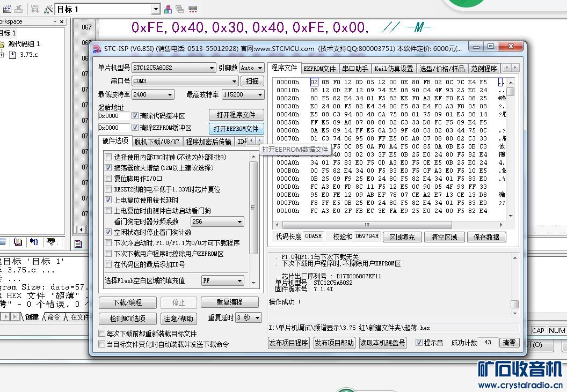Close the Keil workspace panel
Image resolution: width=567 pixels, height=392 pixels.
62,21
